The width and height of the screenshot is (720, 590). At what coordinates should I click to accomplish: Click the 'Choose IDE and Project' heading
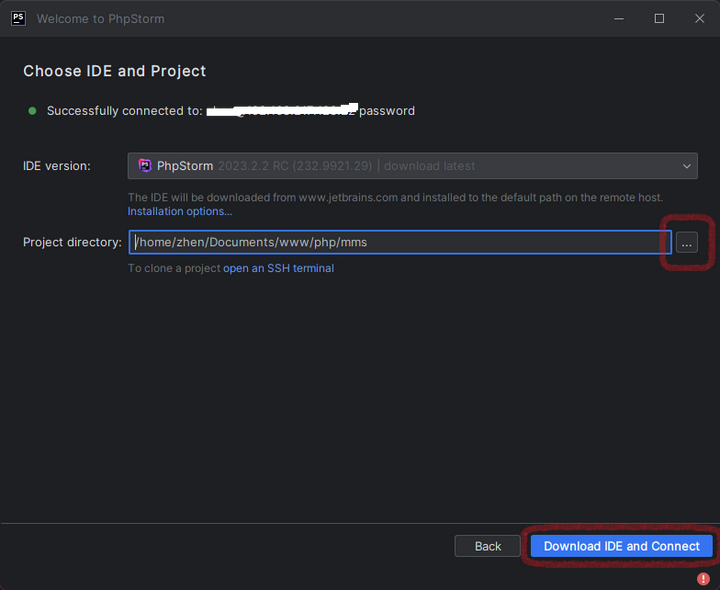(x=114, y=71)
